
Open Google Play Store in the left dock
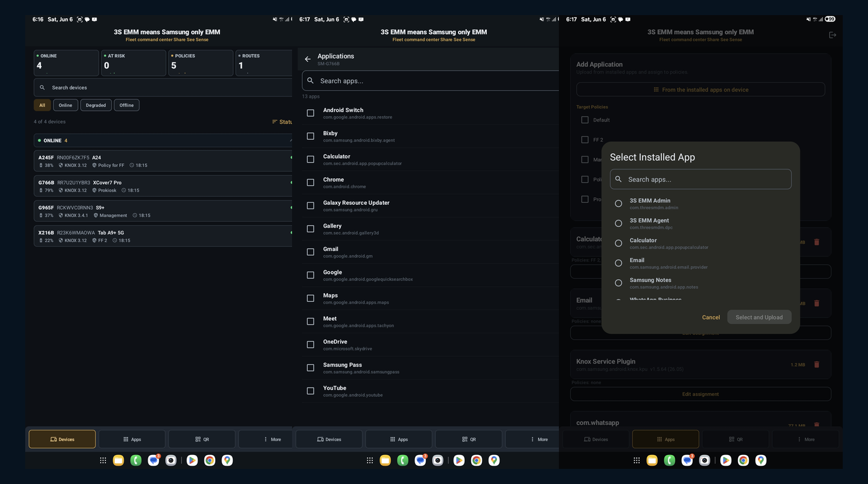[x=192, y=461]
